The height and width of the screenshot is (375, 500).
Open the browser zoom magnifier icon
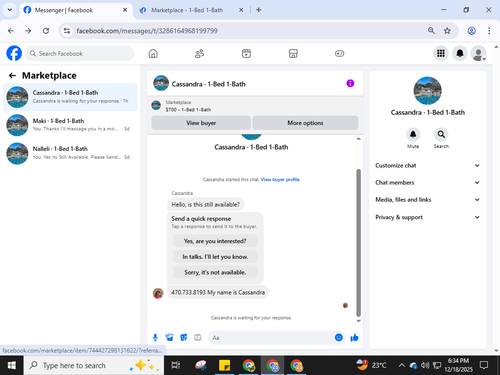click(x=431, y=31)
